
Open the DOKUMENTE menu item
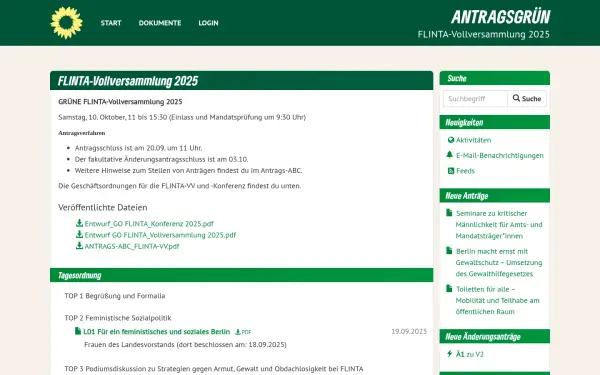click(x=160, y=23)
